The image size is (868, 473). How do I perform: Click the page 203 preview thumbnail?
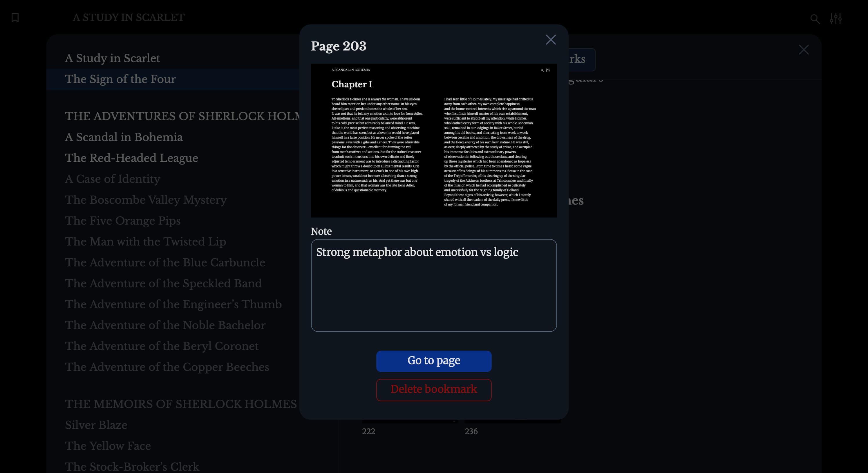tap(434, 140)
